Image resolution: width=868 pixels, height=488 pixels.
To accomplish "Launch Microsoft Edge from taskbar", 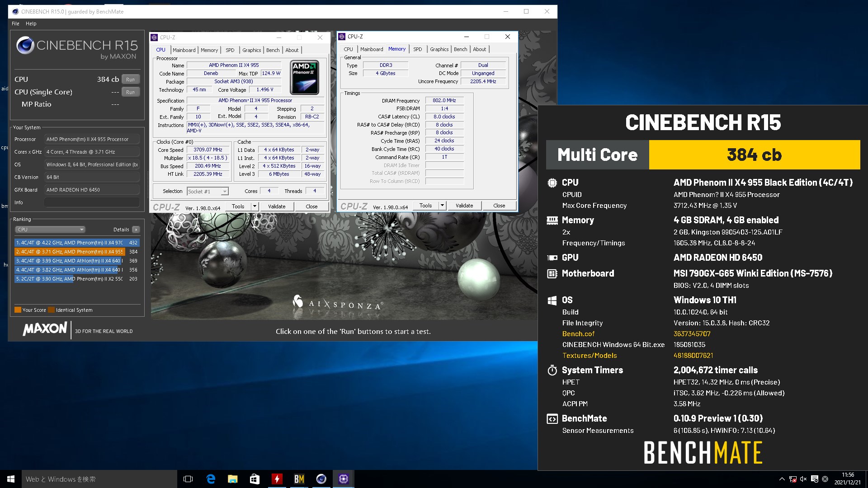I will pos(211,479).
